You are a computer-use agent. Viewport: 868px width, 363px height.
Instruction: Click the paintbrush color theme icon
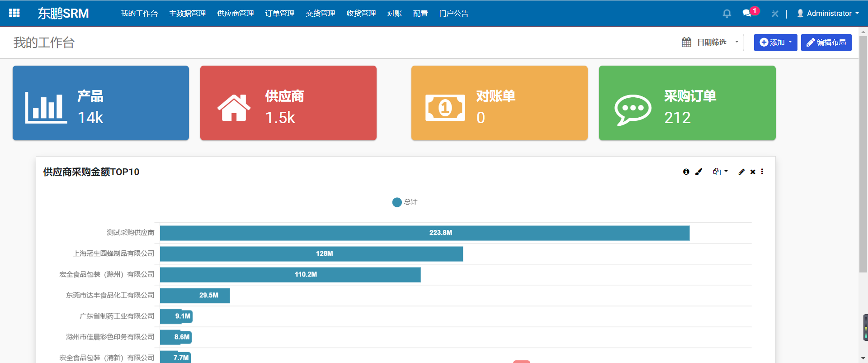pyautogui.click(x=698, y=172)
